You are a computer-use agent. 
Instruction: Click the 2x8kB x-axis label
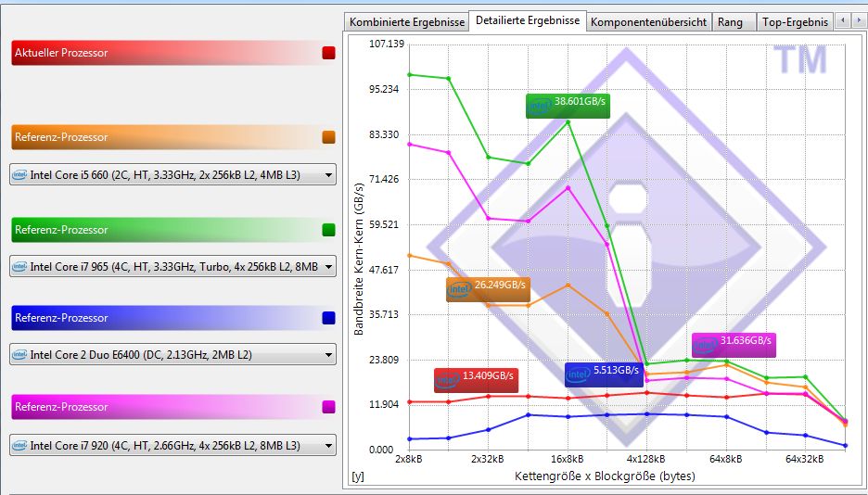click(409, 459)
